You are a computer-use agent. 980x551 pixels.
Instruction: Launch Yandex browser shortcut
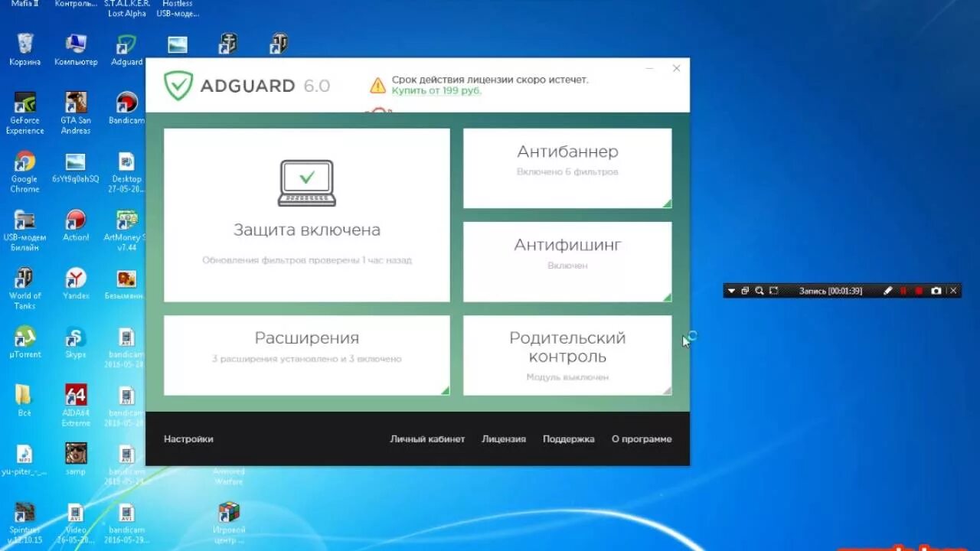point(76,284)
